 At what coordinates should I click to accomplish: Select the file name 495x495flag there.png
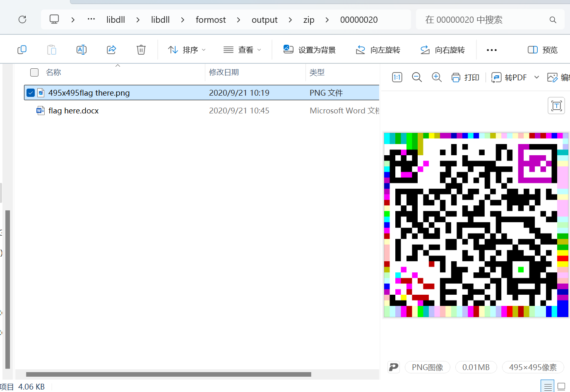pyautogui.click(x=89, y=93)
